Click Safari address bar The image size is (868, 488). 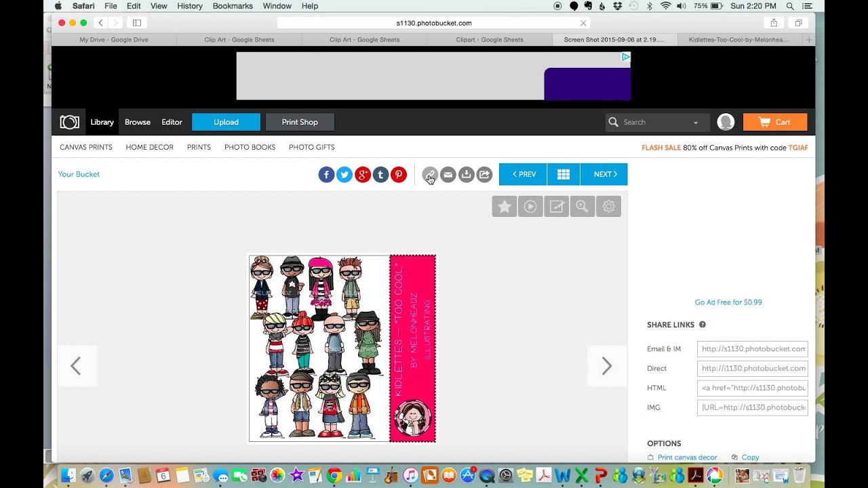[434, 23]
